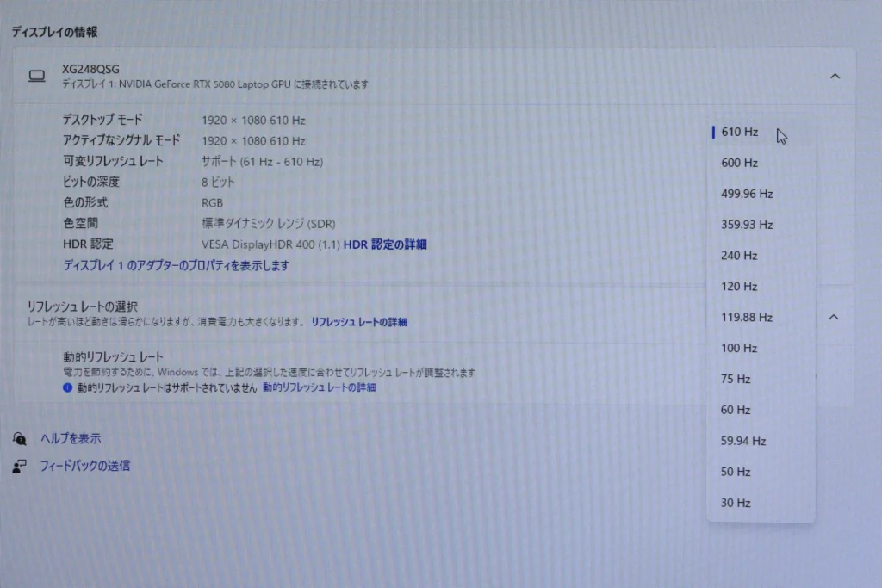Viewport: 882px width, 588px height.
Task: Choose the 120 Hz option
Action: pos(739,287)
